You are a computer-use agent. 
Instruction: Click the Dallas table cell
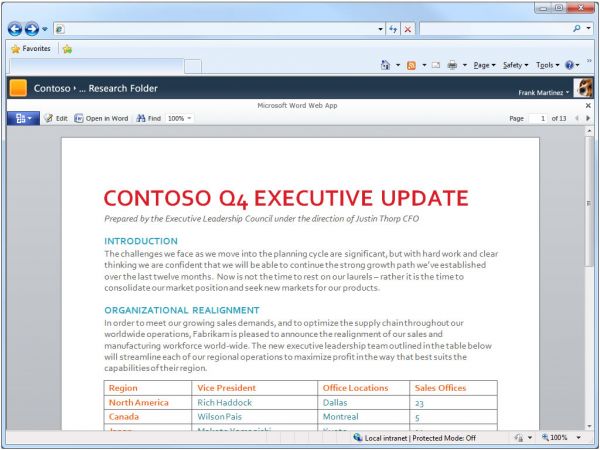364,403
